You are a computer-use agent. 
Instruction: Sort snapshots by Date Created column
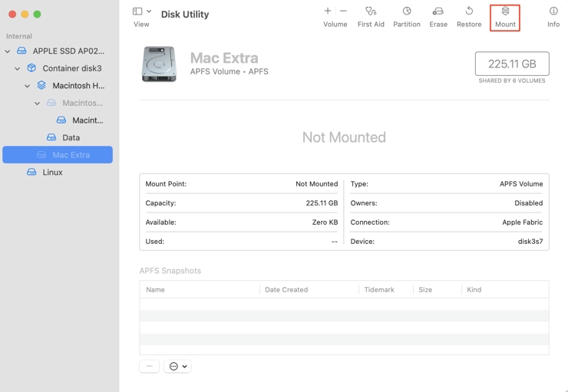[286, 289]
